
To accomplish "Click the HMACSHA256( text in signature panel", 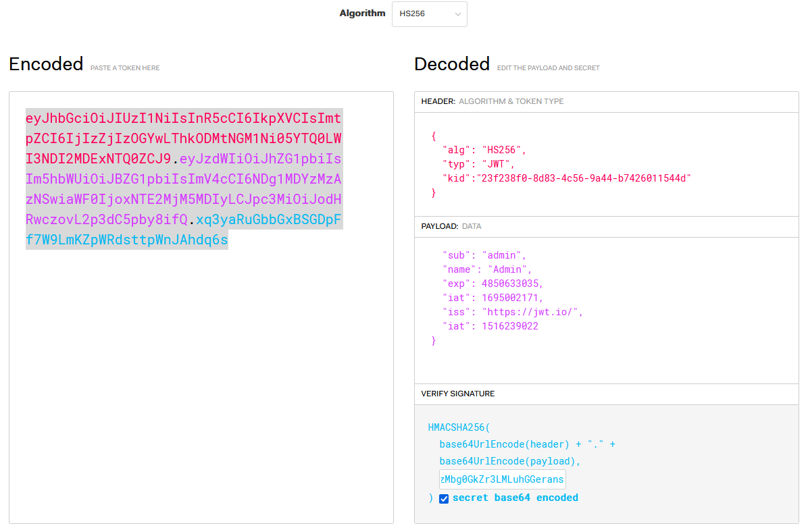I will (459, 427).
